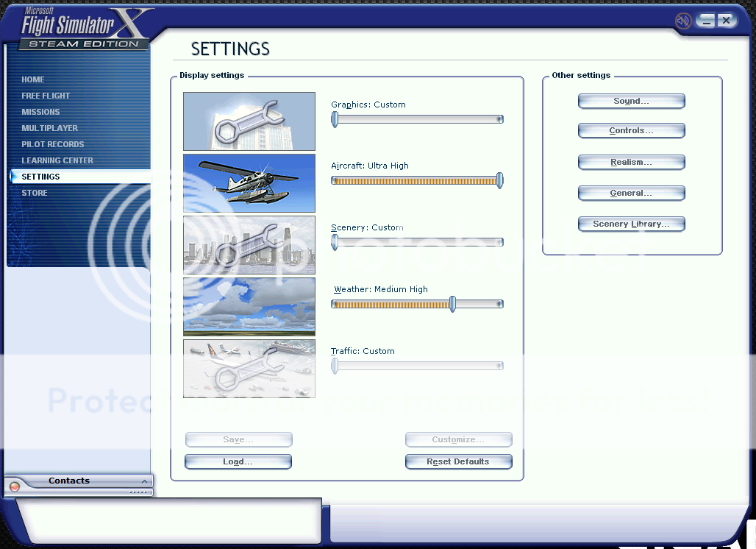The image size is (756, 549).
Task: Collapse the Contacts panel chevron
Action: tap(144, 481)
